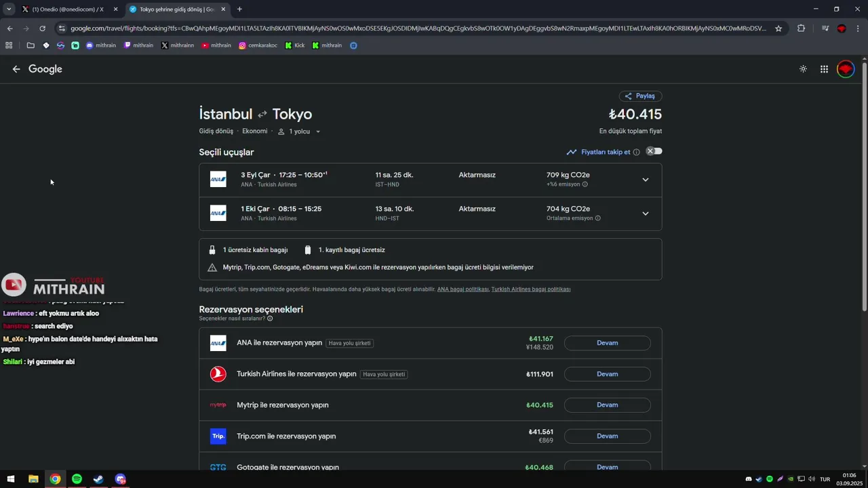The image size is (868, 488).
Task: Click info icon beside Seçenekler nasıl sıralanır
Action: 270,319
